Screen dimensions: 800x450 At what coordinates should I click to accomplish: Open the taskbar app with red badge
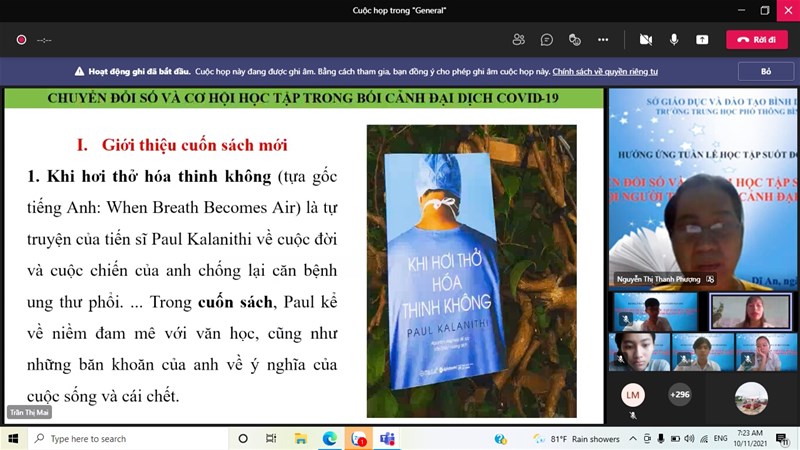click(x=359, y=438)
